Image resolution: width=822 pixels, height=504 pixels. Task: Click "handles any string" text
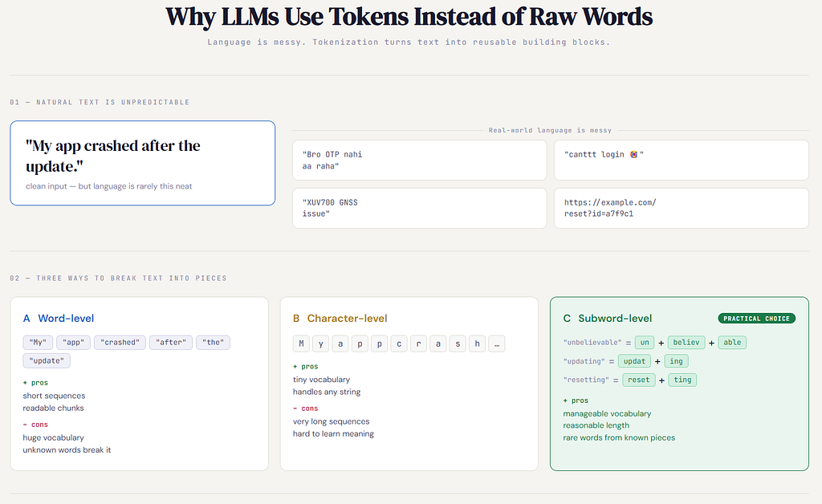[x=328, y=392]
